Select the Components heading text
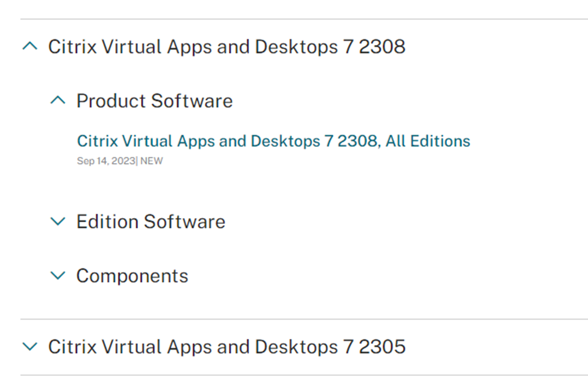Image resolution: width=588 pixels, height=380 pixels. (x=132, y=276)
